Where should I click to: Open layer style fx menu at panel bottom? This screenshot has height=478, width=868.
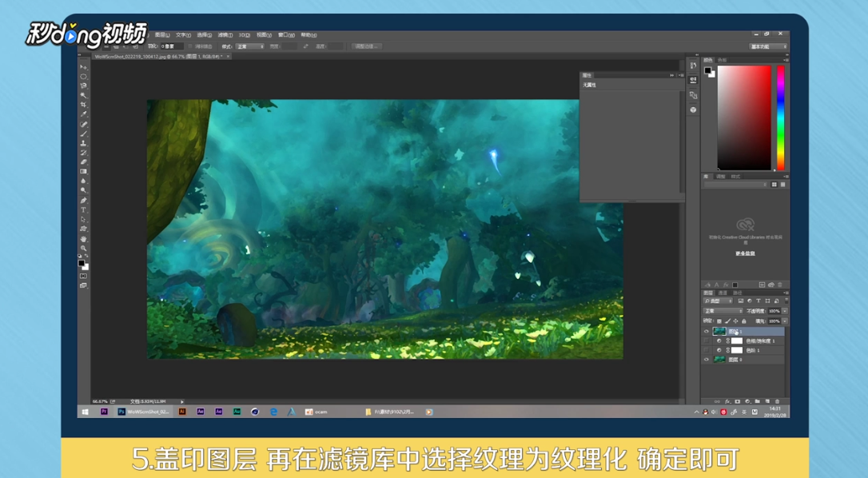(727, 401)
